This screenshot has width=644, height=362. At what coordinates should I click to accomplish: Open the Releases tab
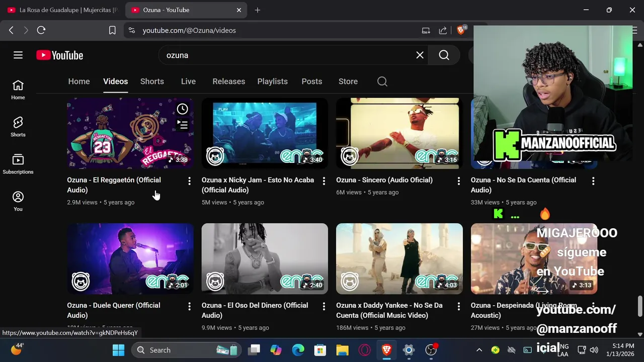[228, 81]
